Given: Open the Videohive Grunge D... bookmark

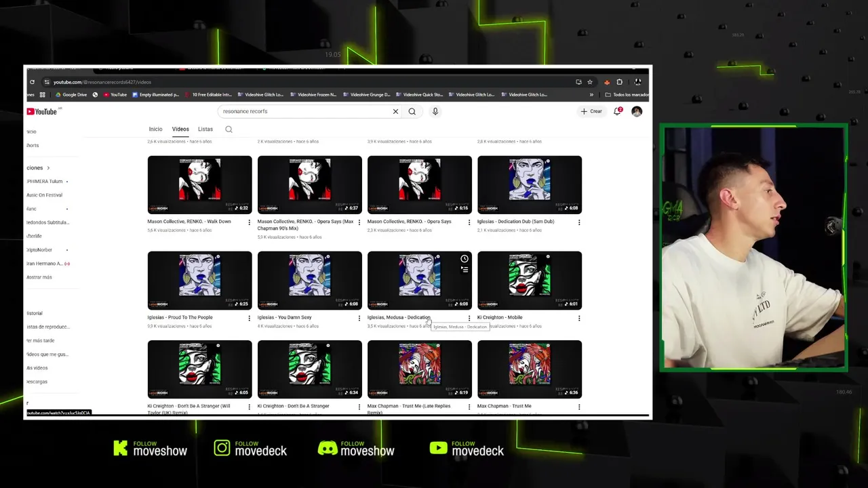Looking at the screenshot, I should point(366,95).
